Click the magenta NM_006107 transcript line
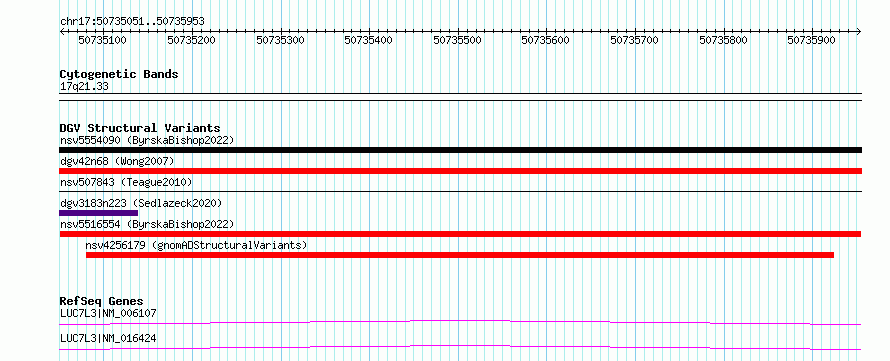Image resolution: width=890 pixels, height=361 pixels. pyautogui.click(x=460, y=322)
